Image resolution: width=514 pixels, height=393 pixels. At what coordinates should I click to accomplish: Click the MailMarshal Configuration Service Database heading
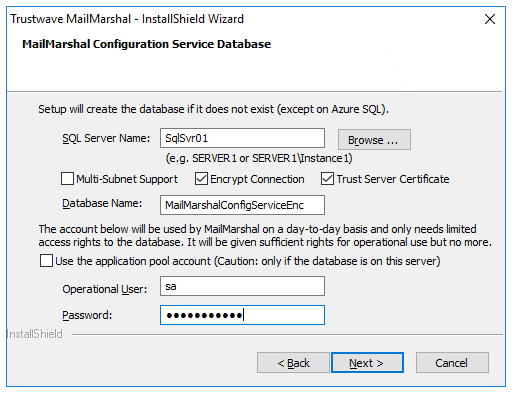click(146, 44)
